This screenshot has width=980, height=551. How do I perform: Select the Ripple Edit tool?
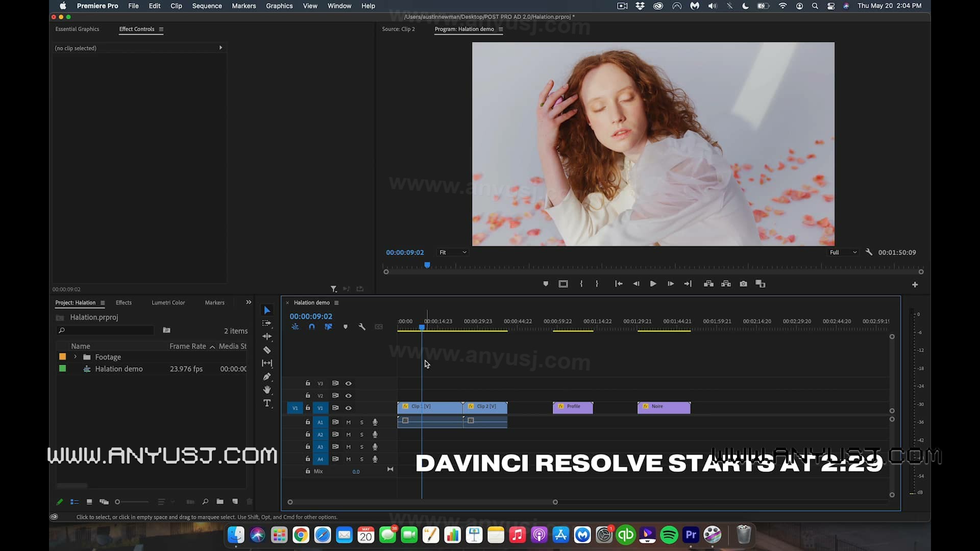(x=267, y=337)
